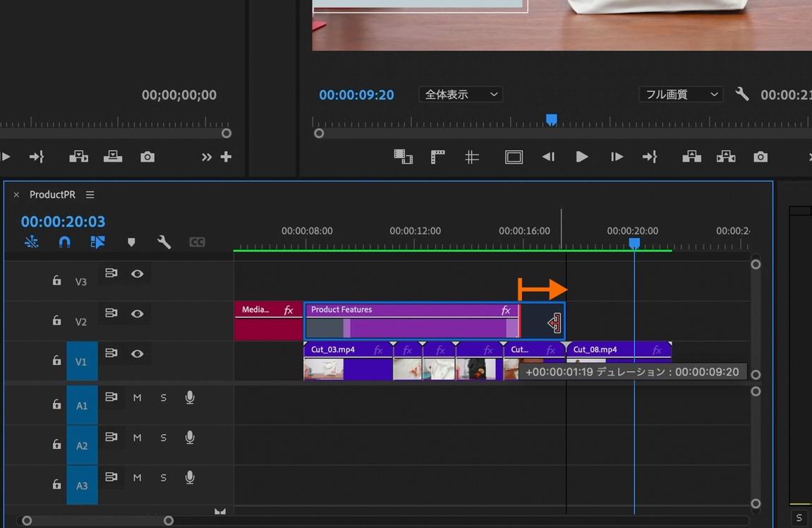Toggle timeline snap magnet icon
The width and height of the screenshot is (812, 528).
pos(65,241)
